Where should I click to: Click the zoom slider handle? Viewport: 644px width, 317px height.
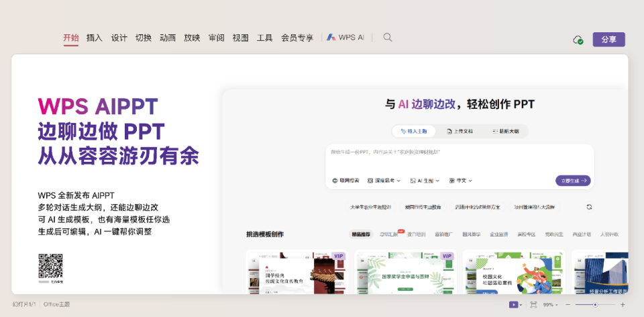point(595,305)
